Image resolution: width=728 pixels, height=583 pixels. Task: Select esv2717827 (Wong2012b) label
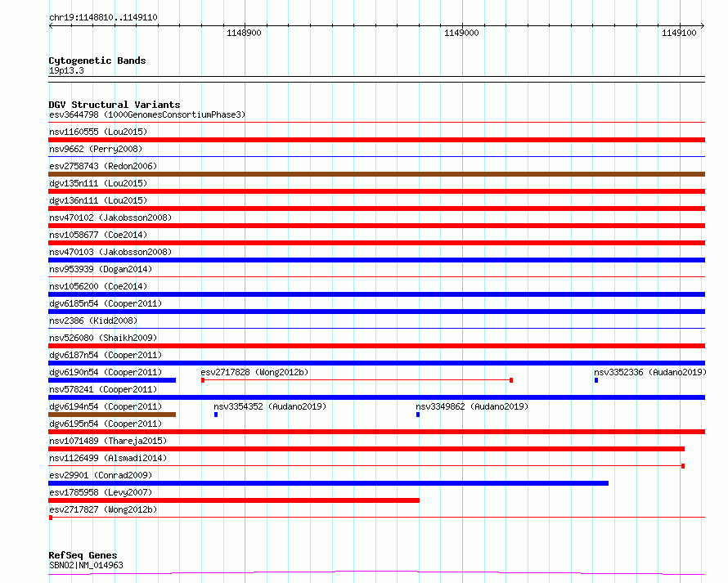[x=103, y=509]
